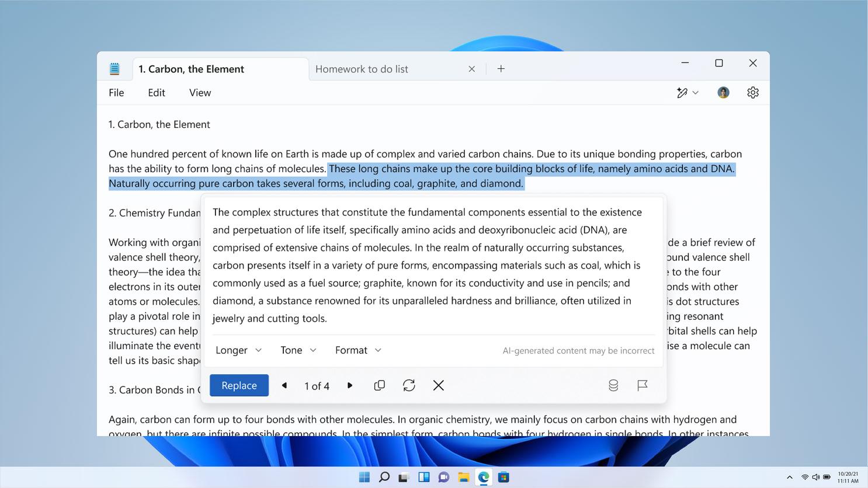
Task: Click the Copy icon in rewrite panel
Action: (x=379, y=385)
